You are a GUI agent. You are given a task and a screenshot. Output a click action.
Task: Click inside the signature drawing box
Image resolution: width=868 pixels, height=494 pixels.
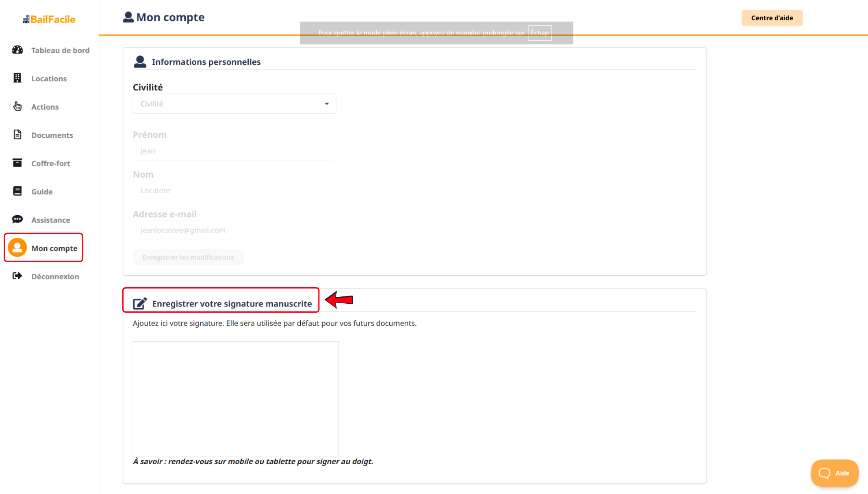(236, 398)
